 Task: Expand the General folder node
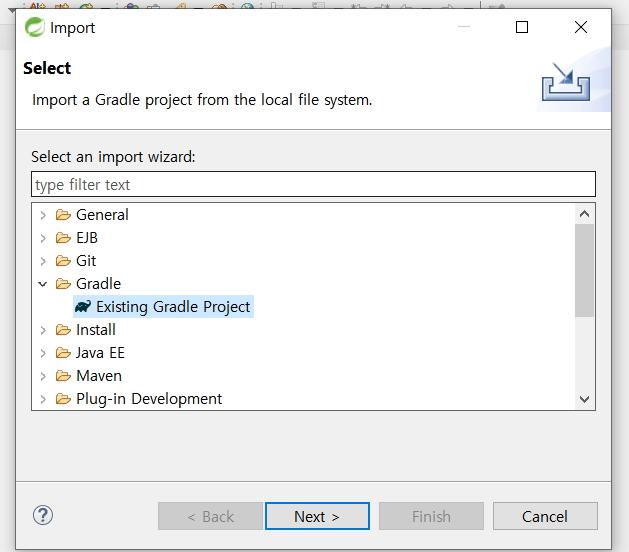[x=43, y=215]
